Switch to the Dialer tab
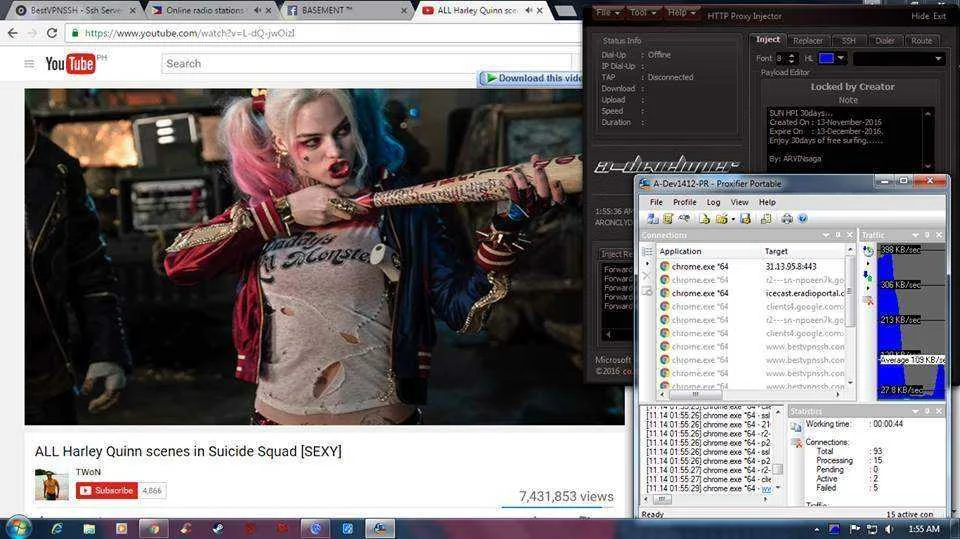Image resolution: width=960 pixels, height=539 pixels. (x=885, y=40)
